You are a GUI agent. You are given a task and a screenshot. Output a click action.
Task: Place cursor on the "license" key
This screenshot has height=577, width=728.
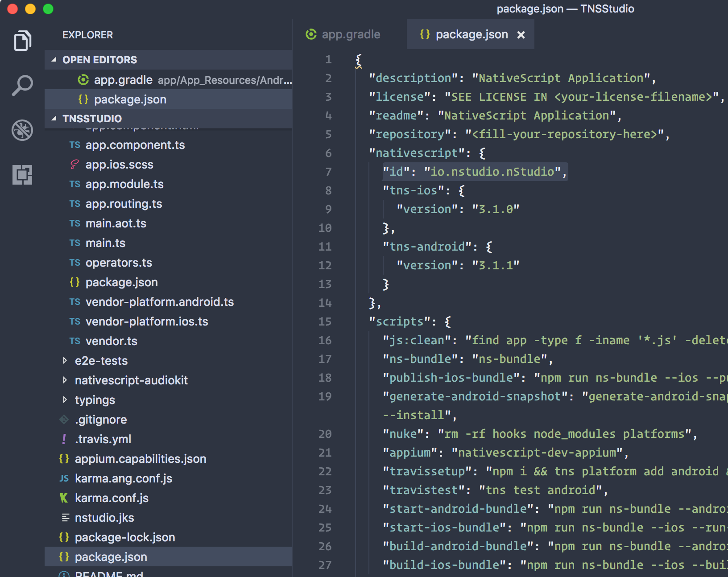[x=400, y=97]
